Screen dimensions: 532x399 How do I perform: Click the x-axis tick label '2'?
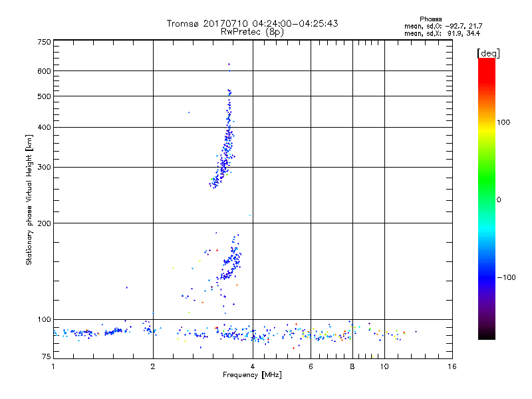coord(153,366)
